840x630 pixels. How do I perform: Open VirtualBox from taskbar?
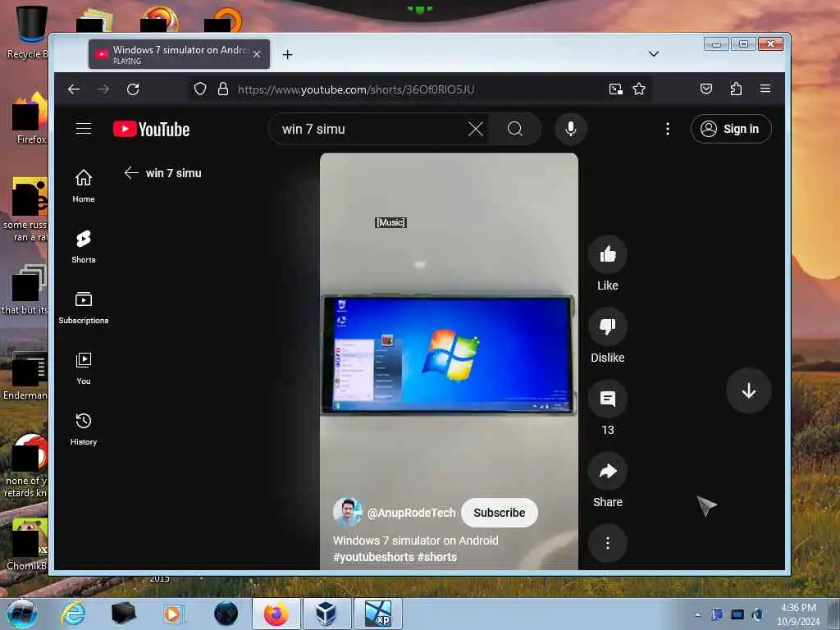pos(326,614)
